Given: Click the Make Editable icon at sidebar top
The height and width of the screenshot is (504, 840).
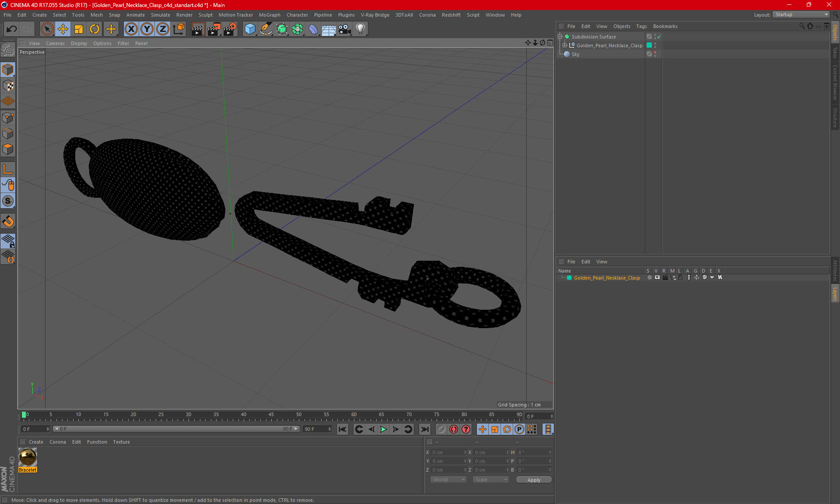Looking at the screenshot, I should point(8,50).
